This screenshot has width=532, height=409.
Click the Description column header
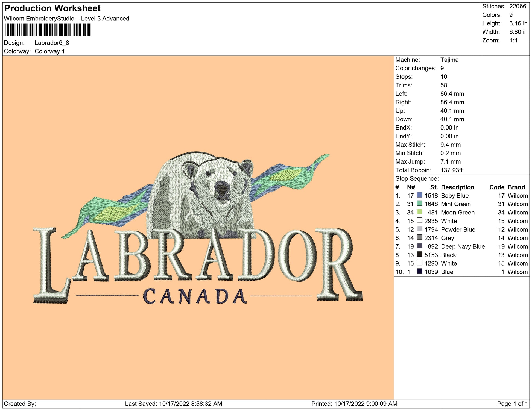(x=457, y=187)
